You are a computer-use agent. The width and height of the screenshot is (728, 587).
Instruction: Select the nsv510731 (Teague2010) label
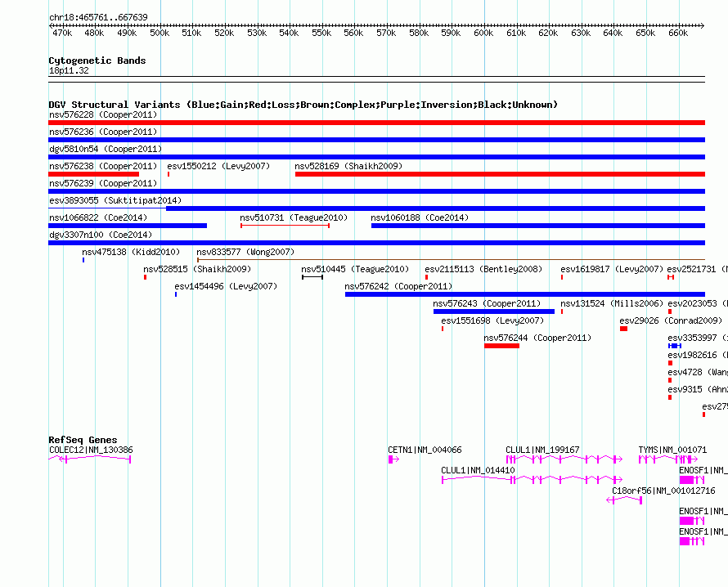[294, 217]
